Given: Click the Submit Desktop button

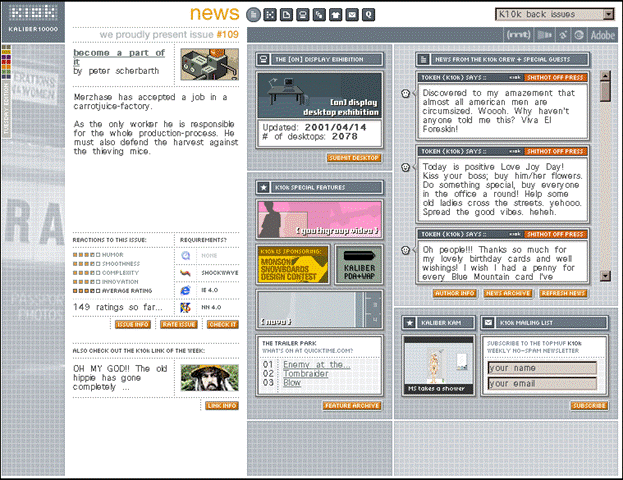Looking at the screenshot, I should click(x=353, y=158).
